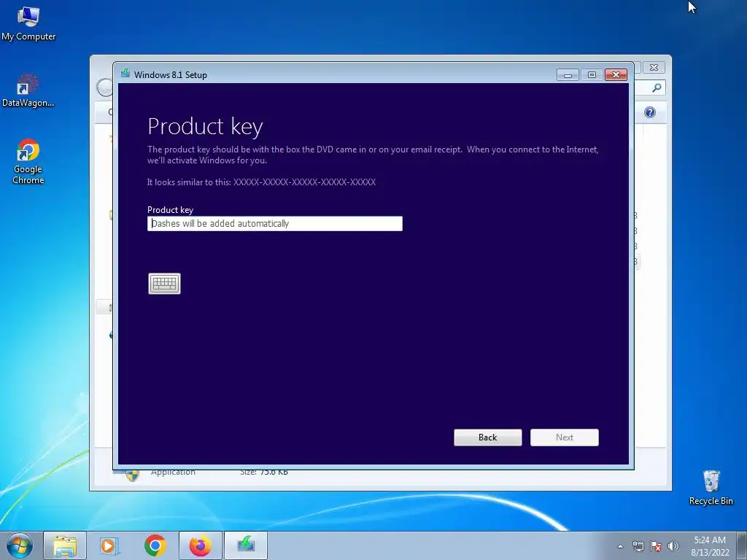Screen dimensions: 747x560
Task: Open the network status tray icon
Action: pos(638,546)
